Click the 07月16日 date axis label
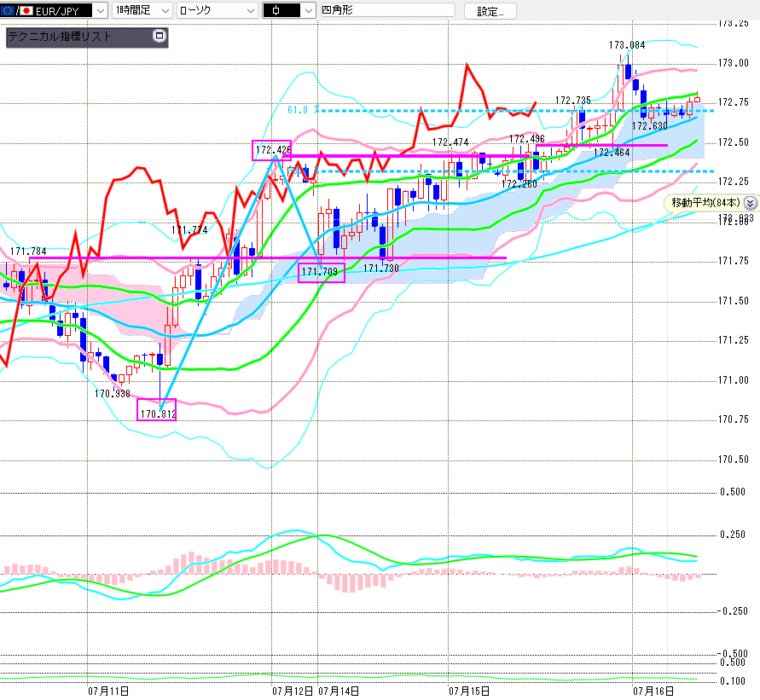 coord(653,691)
